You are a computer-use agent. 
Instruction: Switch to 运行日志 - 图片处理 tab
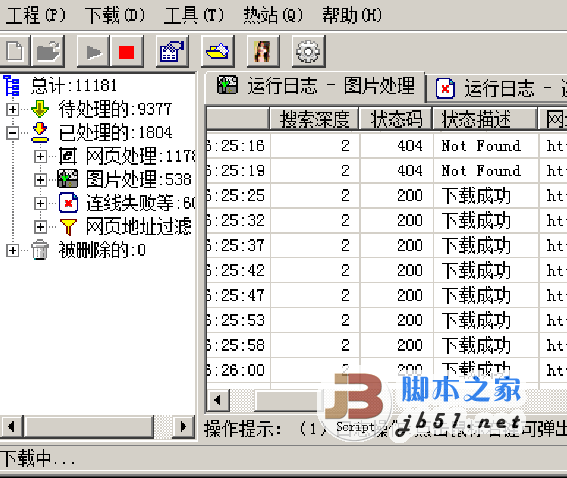[315, 87]
